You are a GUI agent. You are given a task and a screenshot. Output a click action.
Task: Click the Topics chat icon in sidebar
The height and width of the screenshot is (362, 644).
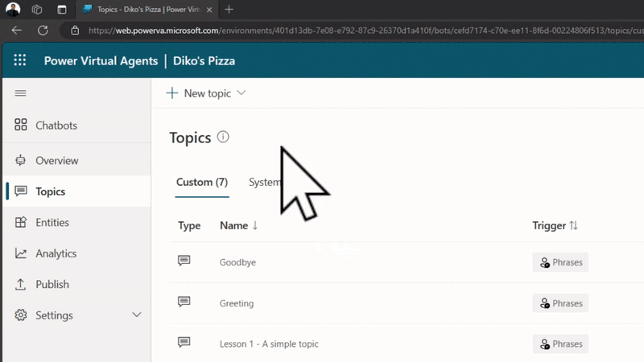(21, 191)
